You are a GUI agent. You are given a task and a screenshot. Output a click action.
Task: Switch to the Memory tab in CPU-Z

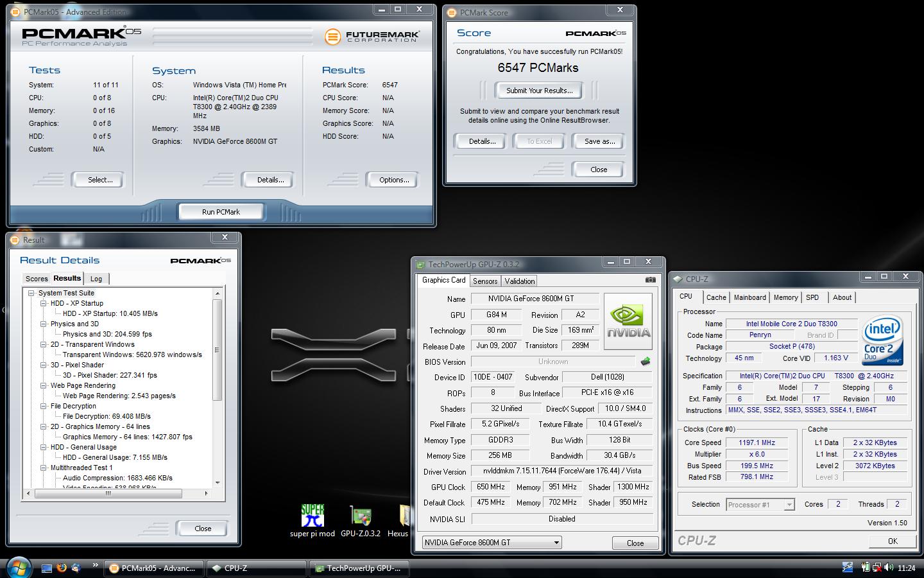click(x=785, y=297)
